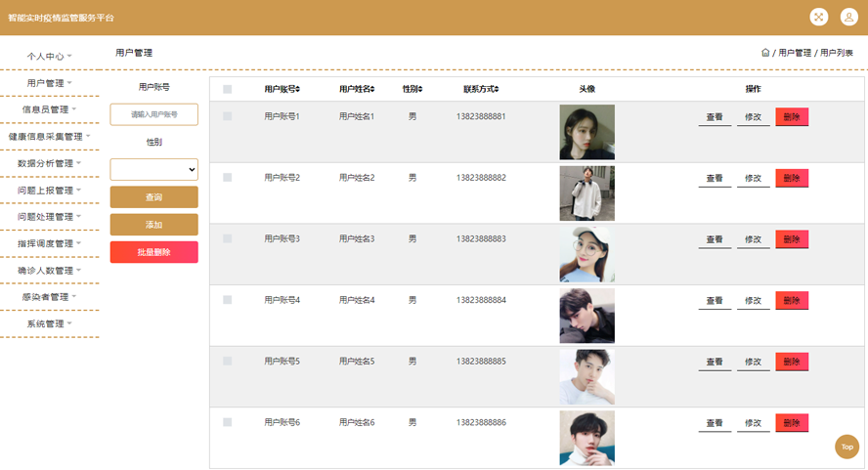Open the user profile avatar icon
Image resolution: width=868 pixels, height=470 pixels.
click(847, 17)
